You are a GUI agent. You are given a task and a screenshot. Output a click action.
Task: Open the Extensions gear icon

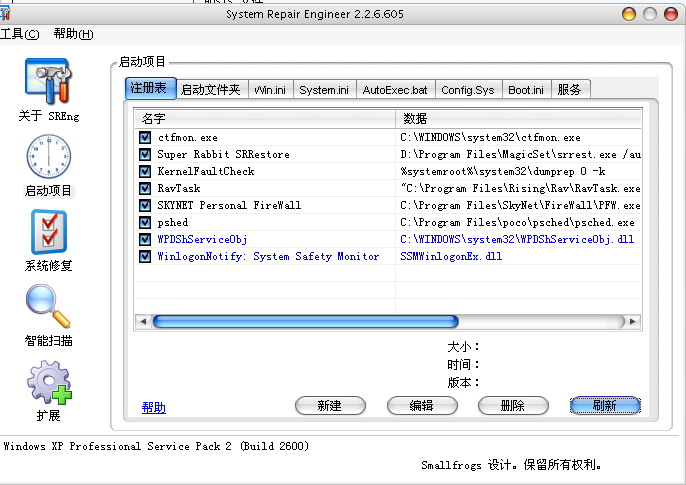pos(49,382)
